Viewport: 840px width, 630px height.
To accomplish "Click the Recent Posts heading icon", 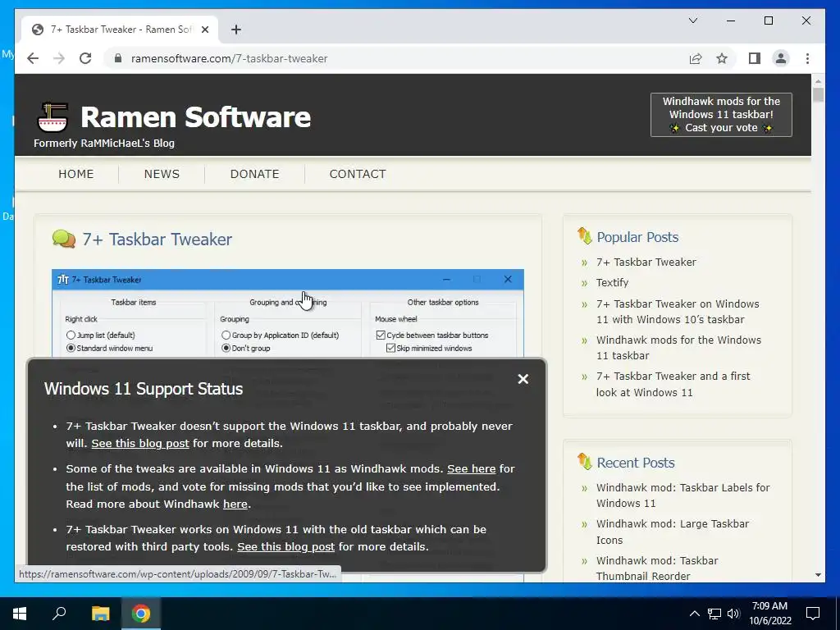I will [584, 461].
